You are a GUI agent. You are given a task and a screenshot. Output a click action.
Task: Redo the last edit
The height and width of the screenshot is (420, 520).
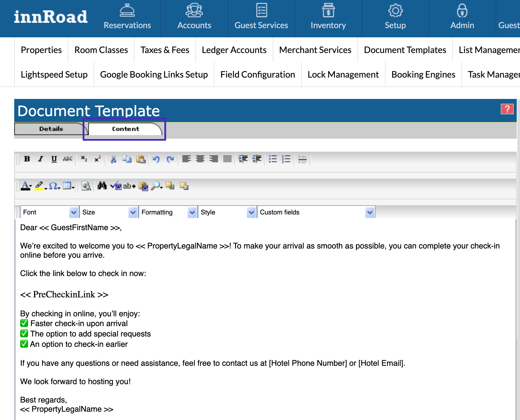(170, 159)
